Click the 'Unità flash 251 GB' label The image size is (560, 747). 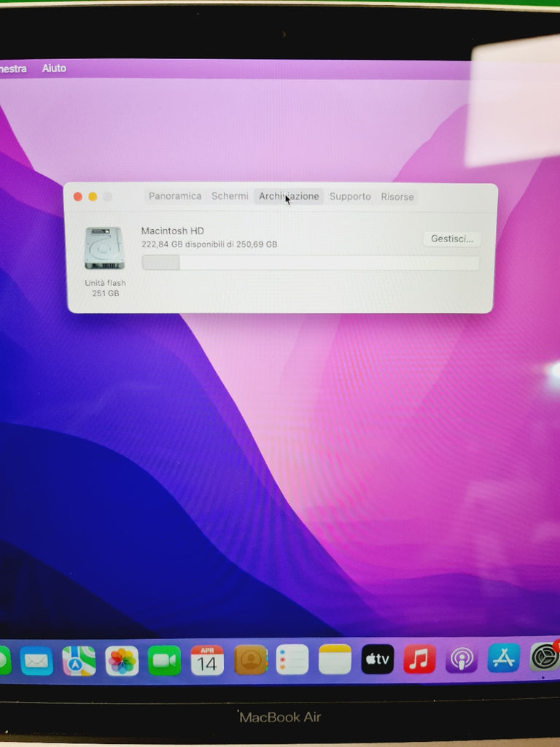click(x=105, y=287)
